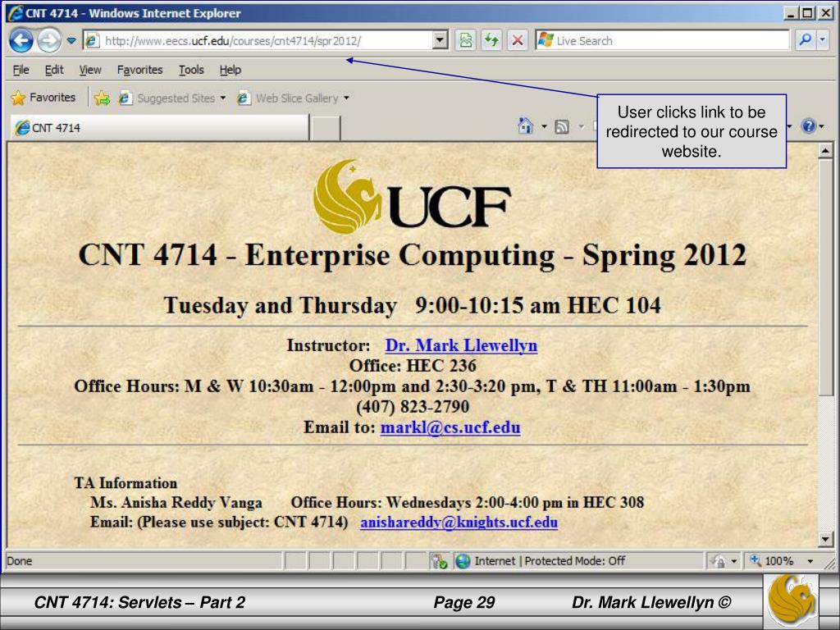Click the 100% zoom level button
Viewport: 840px width, 630px height.
pos(772,561)
